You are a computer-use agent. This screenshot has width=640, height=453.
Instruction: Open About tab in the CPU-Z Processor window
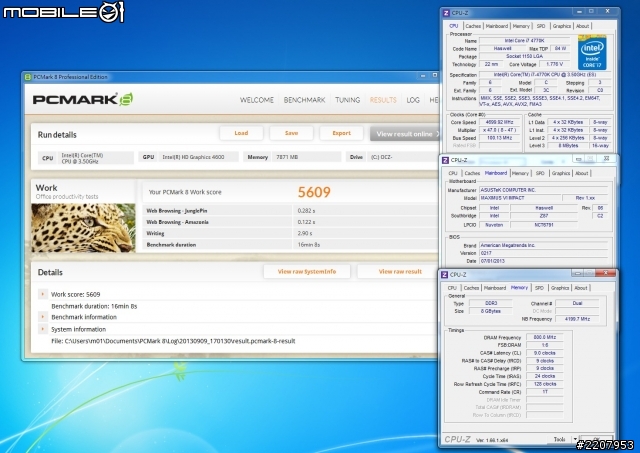click(582, 26)
